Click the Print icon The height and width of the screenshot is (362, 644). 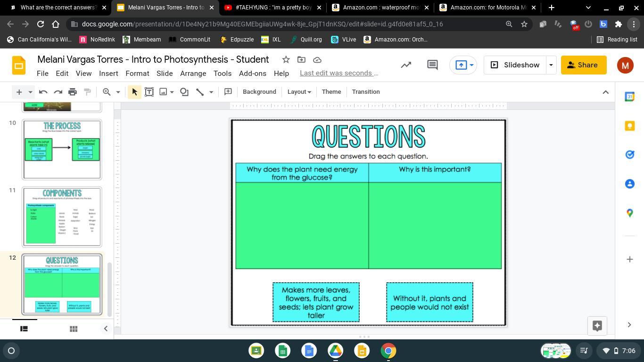coord(73,92)
